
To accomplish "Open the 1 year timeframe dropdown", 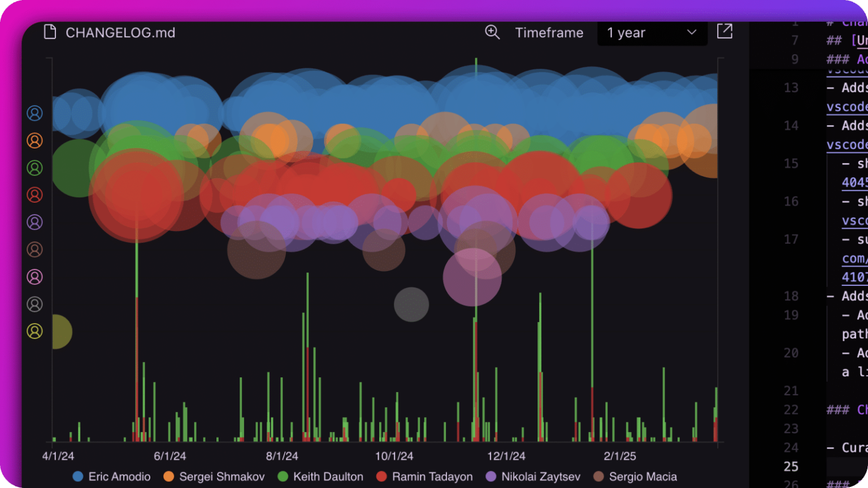I will (653, 32).
